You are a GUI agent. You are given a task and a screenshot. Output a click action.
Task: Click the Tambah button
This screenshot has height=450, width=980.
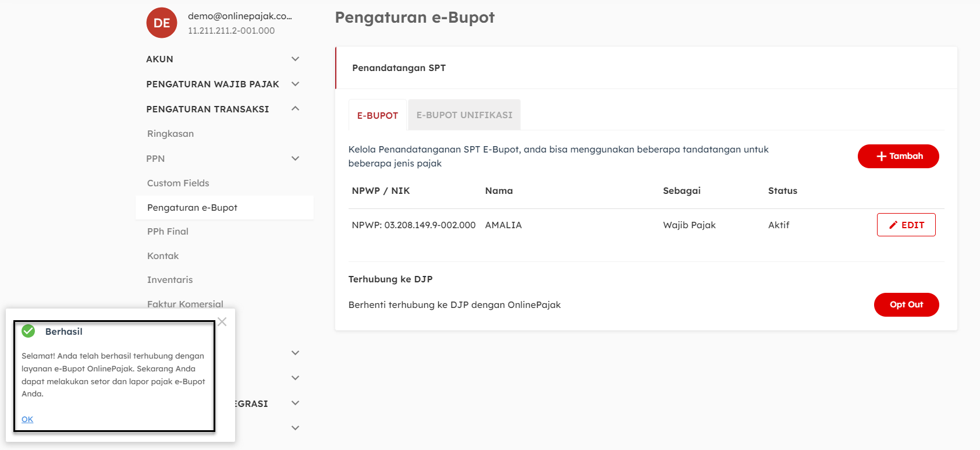pos(897,156)
